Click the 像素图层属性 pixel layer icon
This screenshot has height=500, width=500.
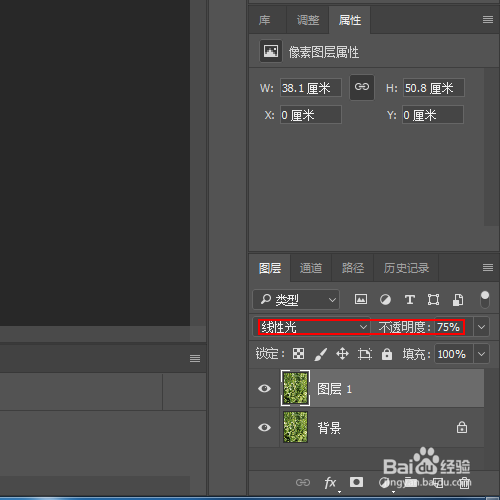click(271, 51)
